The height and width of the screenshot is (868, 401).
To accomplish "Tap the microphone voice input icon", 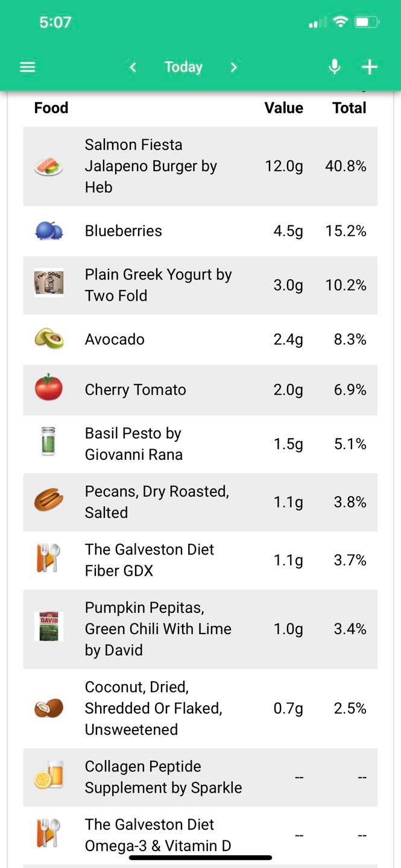I will tap(334, 67).
